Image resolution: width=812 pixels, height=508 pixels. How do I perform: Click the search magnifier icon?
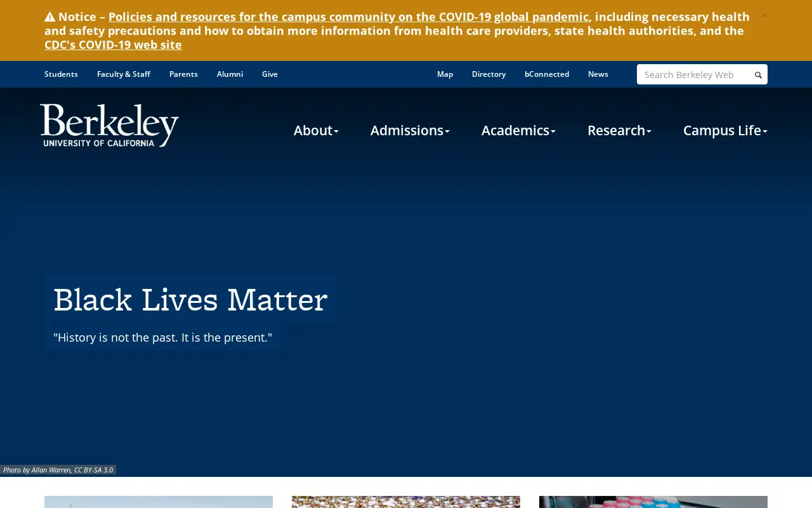[x=758, y=75]
